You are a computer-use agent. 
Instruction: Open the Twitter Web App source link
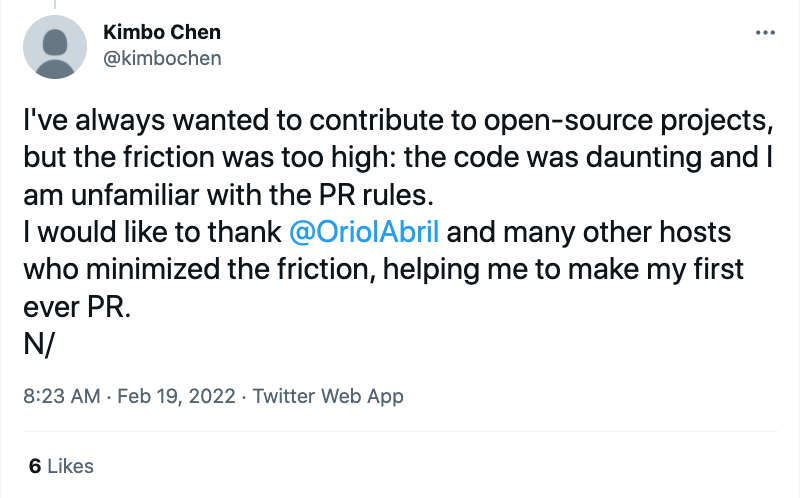point(328,396)
